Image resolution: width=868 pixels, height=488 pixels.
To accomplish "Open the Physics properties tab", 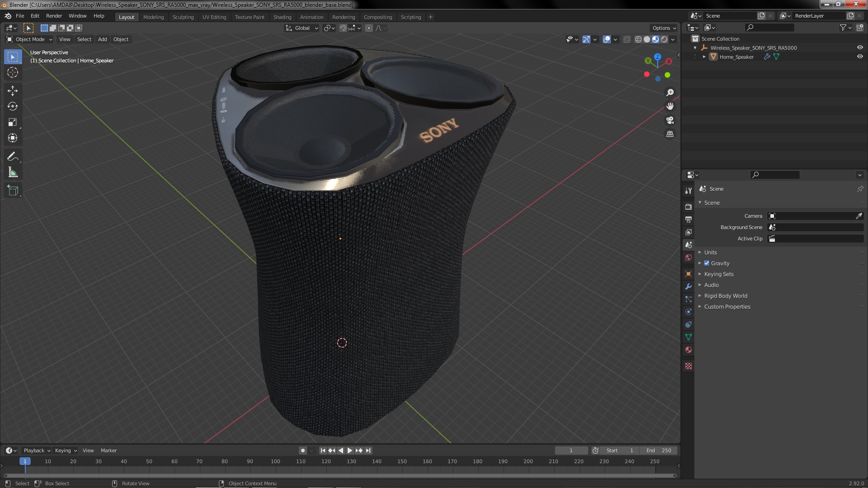I will coord(689,312).
